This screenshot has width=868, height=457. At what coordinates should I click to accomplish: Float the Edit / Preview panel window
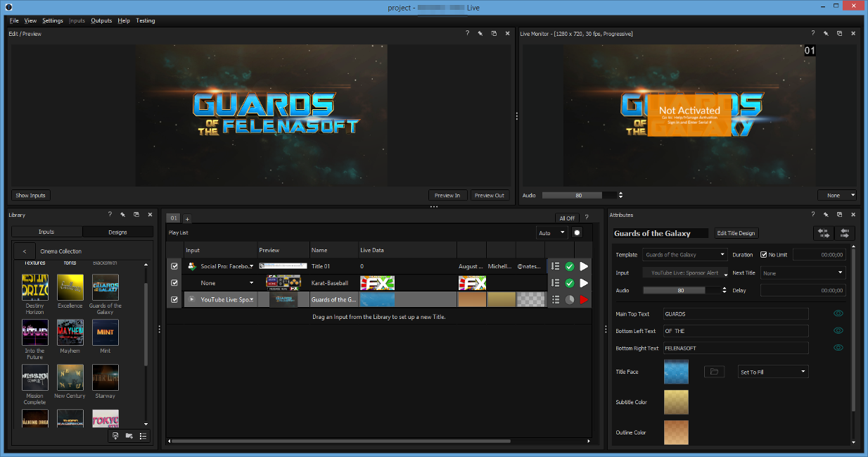pos(494,34)
